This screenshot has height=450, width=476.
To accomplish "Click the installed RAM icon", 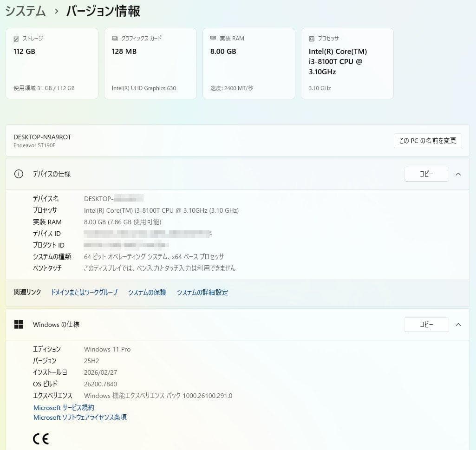I will [x=213, y=38].
